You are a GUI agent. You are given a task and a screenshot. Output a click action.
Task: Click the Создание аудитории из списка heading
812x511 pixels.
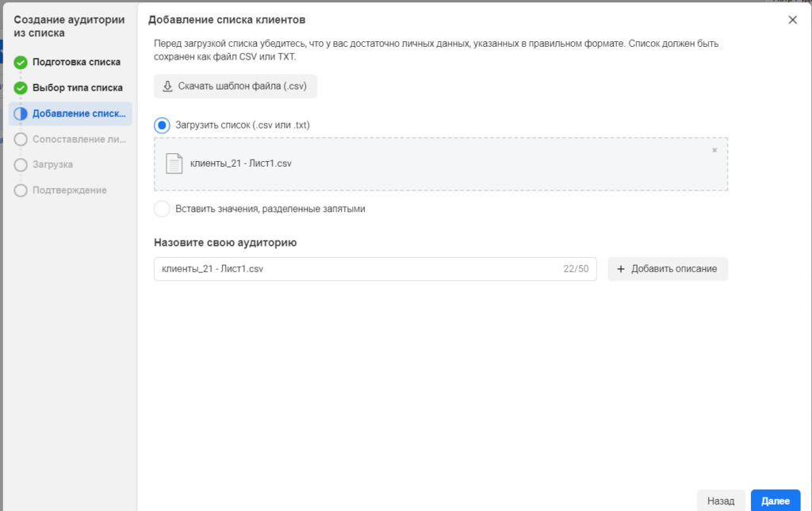point(69,26)
